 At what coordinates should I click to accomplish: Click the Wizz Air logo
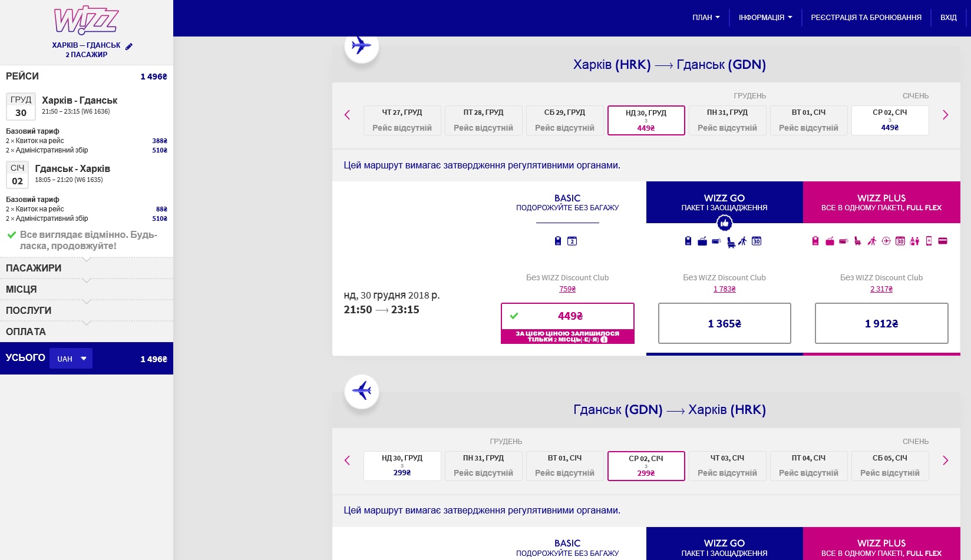click(86, 21)
